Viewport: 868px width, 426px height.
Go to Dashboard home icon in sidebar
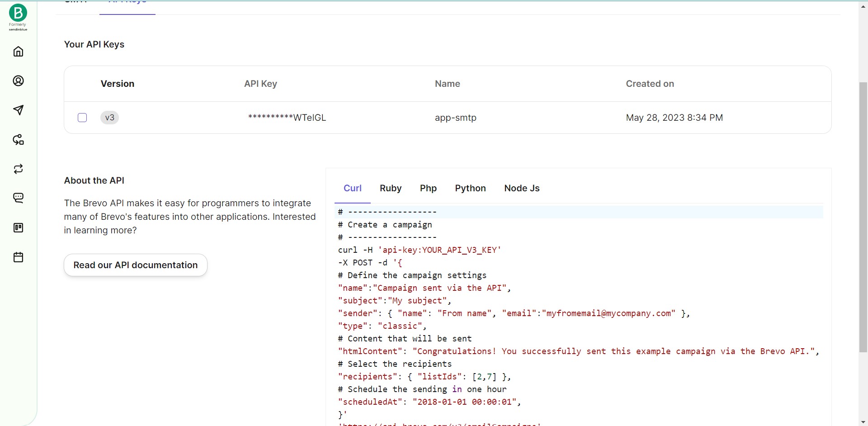tap(18, 52)
